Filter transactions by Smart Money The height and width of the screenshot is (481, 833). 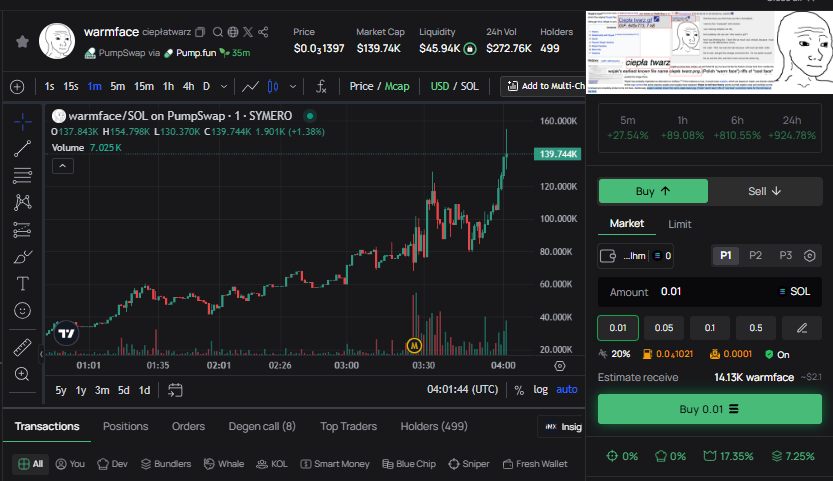tap(335, 464)
